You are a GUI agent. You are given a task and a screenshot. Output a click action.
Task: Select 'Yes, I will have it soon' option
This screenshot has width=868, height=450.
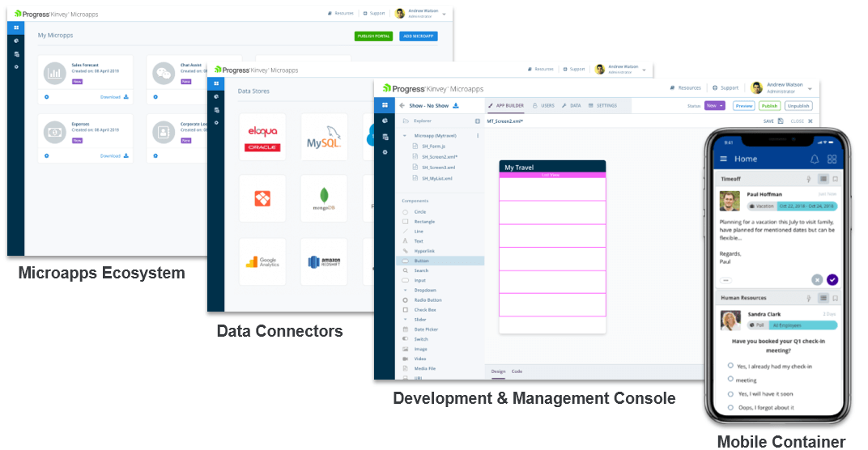[730, 394]
